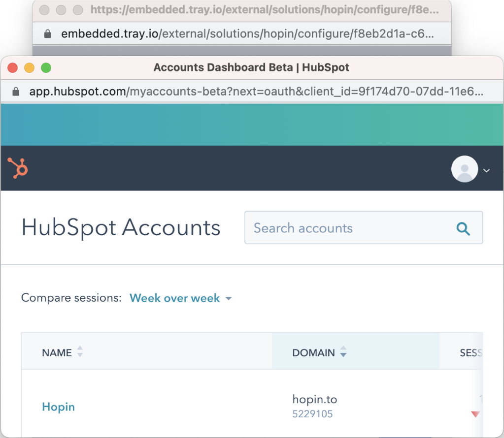504x438 pixels.
Task: Maximize HubSpot window with the green button
Action: (46, 68)
